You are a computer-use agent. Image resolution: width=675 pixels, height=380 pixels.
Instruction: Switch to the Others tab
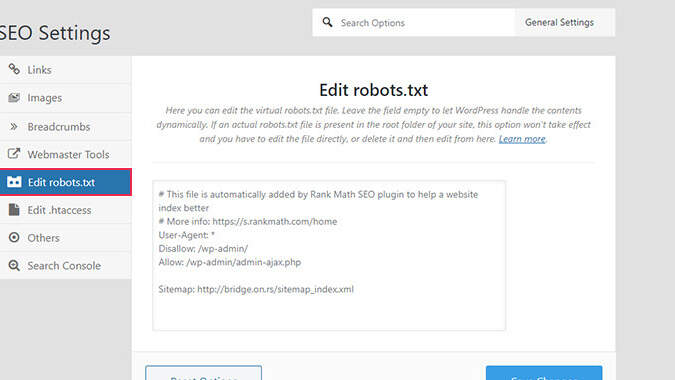pyautogui.click(x=65, y=238)
